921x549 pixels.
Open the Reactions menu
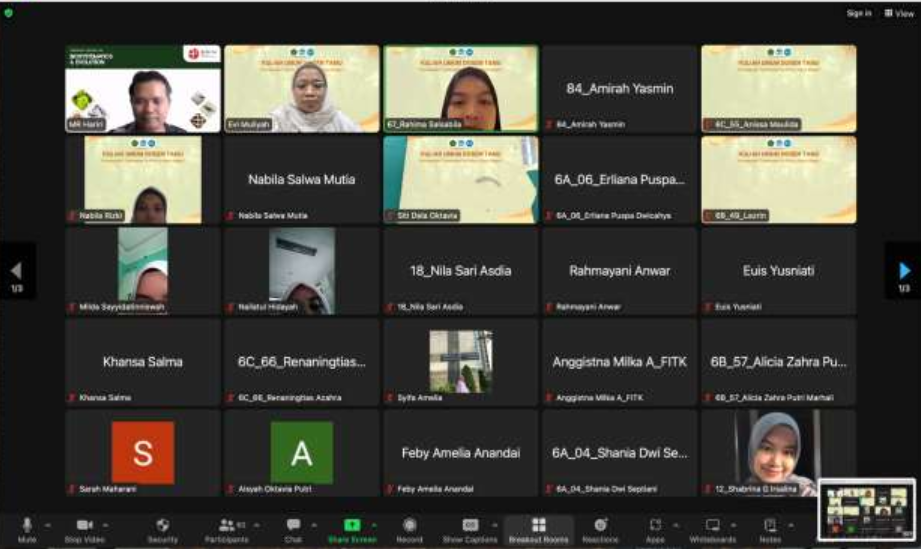[600, 527]
